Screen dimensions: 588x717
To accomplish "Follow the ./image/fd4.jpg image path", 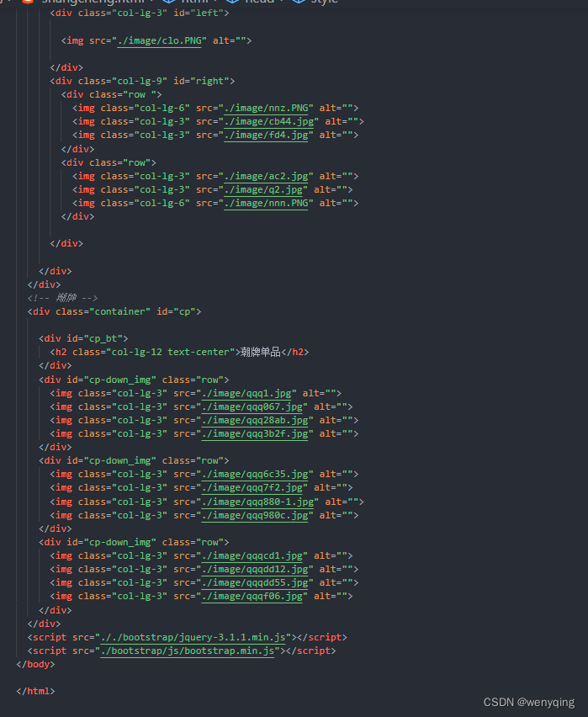I will 266,135.
